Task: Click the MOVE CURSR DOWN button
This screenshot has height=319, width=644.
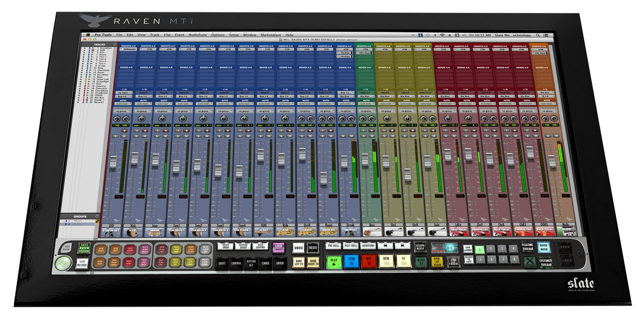Action: point(206,262)
